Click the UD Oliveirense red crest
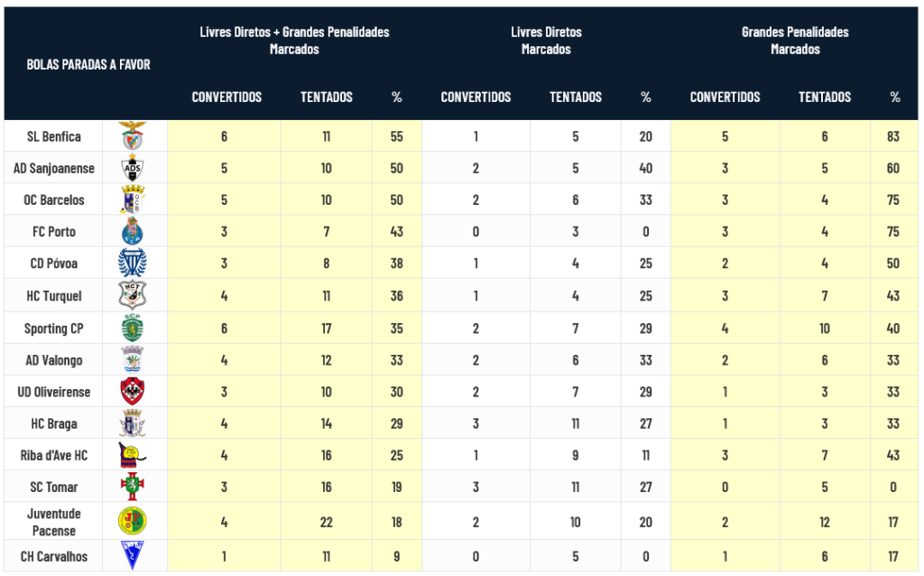 coord(132,391)
